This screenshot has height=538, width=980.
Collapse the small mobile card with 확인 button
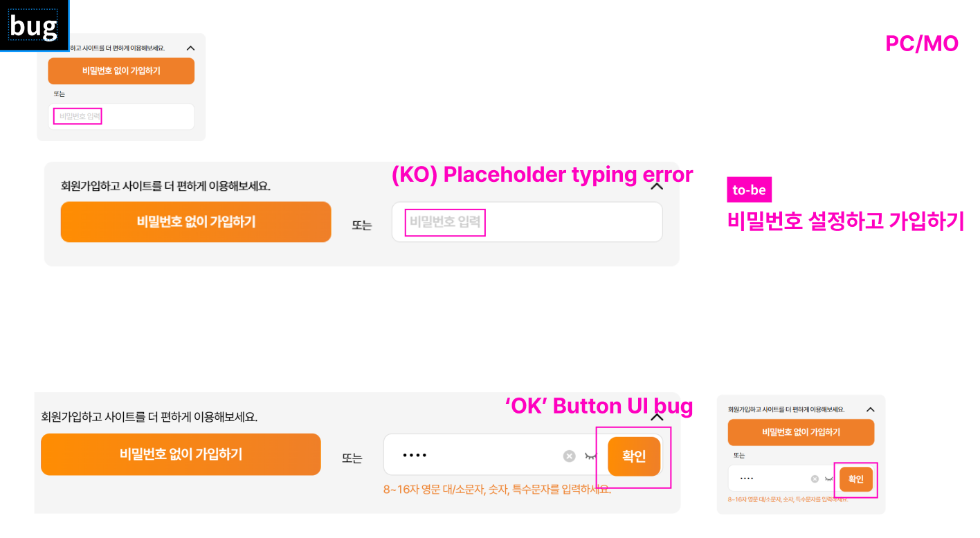(871, 409)
